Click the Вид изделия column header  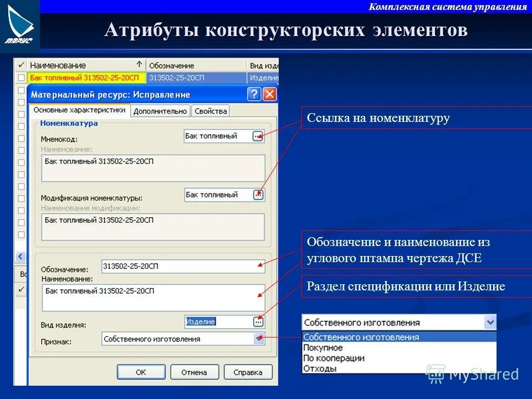(x=263, y=65)
